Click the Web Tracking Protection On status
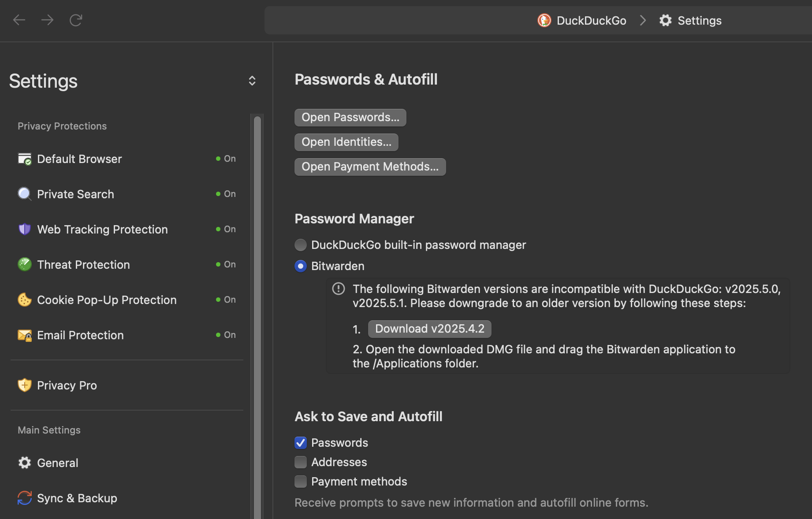 (x=226, y=229)
